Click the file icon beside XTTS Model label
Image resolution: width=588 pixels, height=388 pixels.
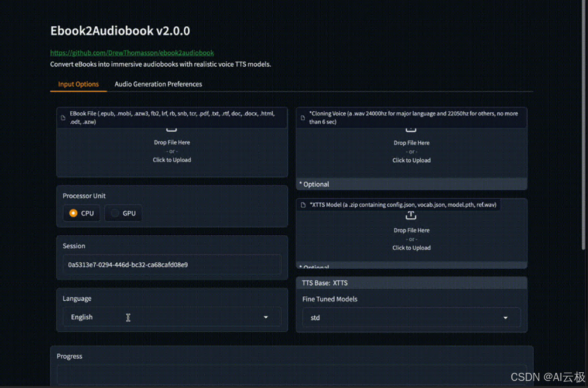coord(303,205)
